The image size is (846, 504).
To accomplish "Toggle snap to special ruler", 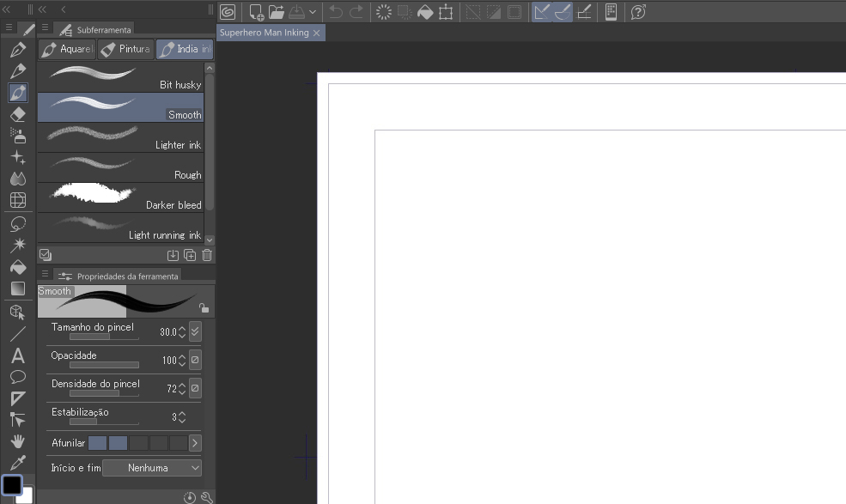I will (563, 12).
